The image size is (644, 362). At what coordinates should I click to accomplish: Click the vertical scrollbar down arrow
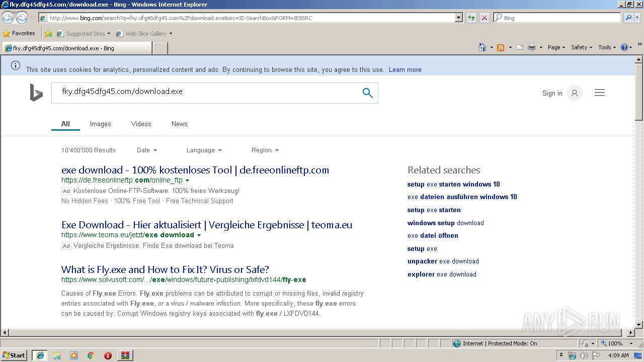tap(639, 325)
